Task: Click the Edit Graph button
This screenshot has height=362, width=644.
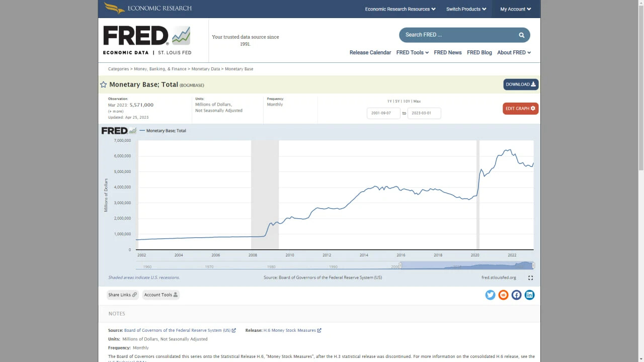Action: (x=521, y=109)
